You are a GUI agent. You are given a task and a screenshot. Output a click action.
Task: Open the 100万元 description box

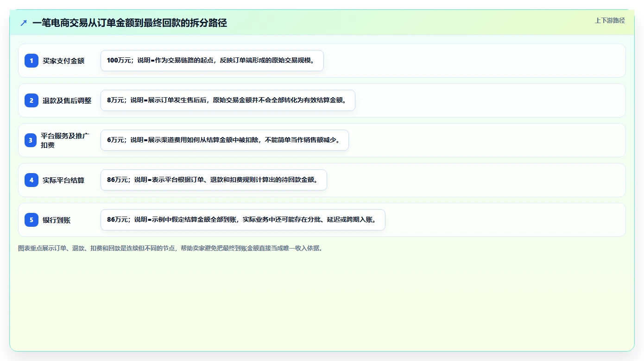click(212, 61)
